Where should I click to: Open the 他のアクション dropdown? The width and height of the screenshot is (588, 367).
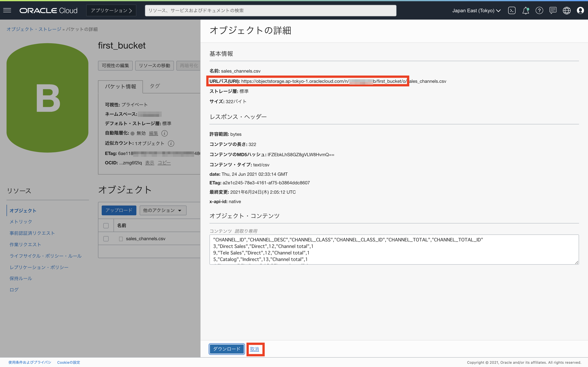point(163,210)
